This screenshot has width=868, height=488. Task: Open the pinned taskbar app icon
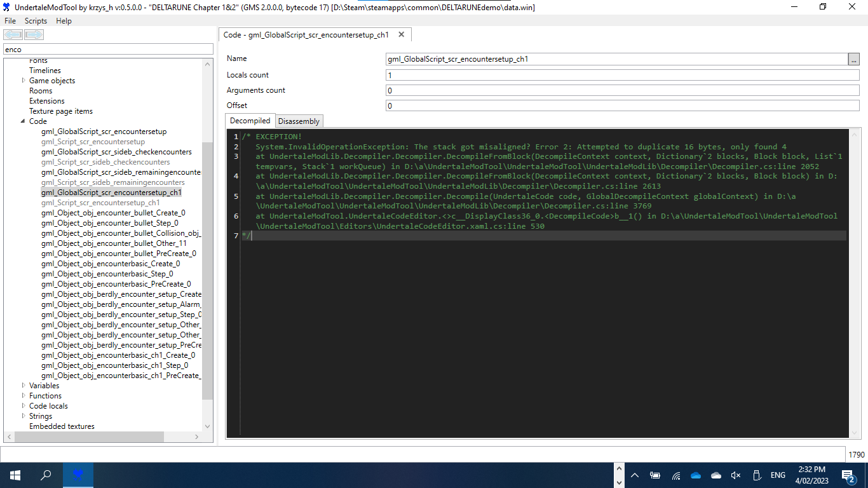click(x=78, y=475)
